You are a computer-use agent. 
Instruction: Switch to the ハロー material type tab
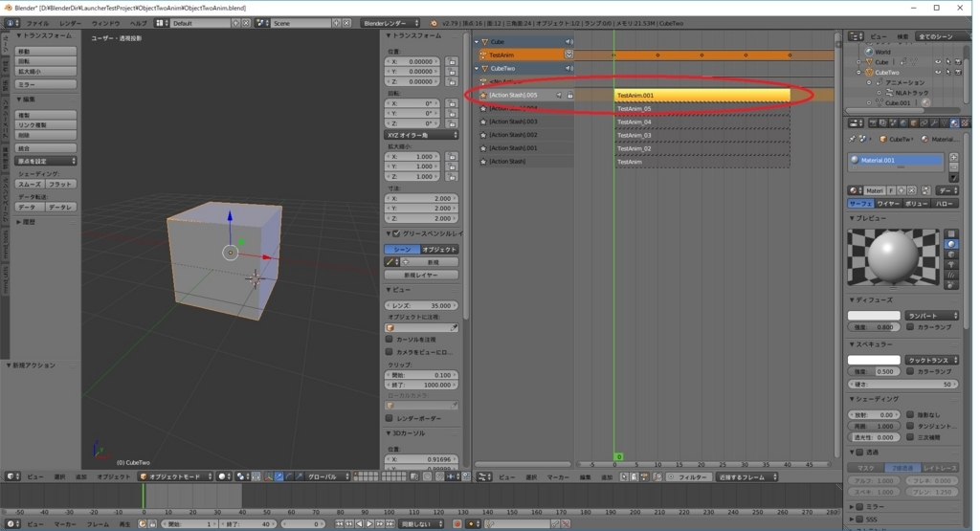(944, 204)
